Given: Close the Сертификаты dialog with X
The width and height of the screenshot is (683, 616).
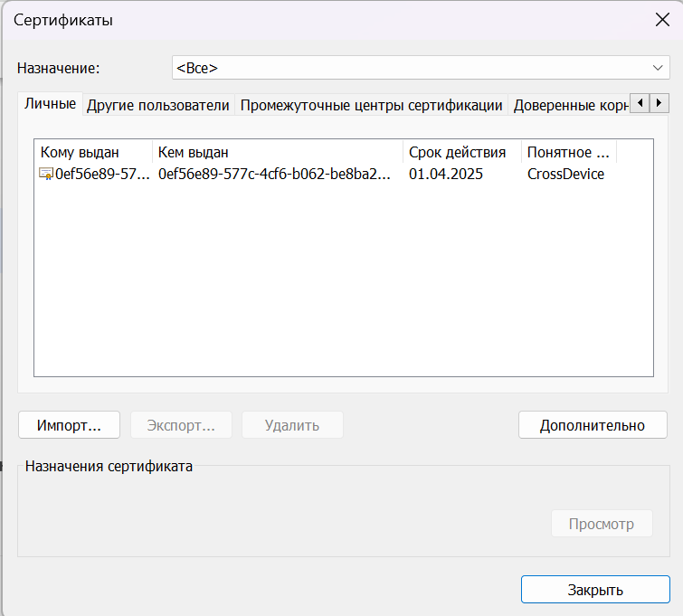Looking at the screenshot, I should (661, 21).
